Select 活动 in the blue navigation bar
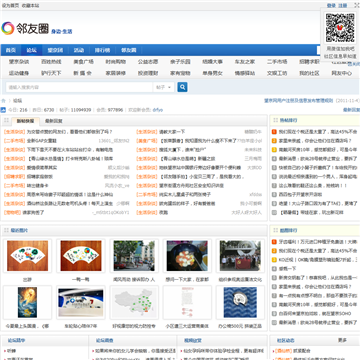Image resolution: width=360 pixels, height=360 pixels. (x=79, y=50)
